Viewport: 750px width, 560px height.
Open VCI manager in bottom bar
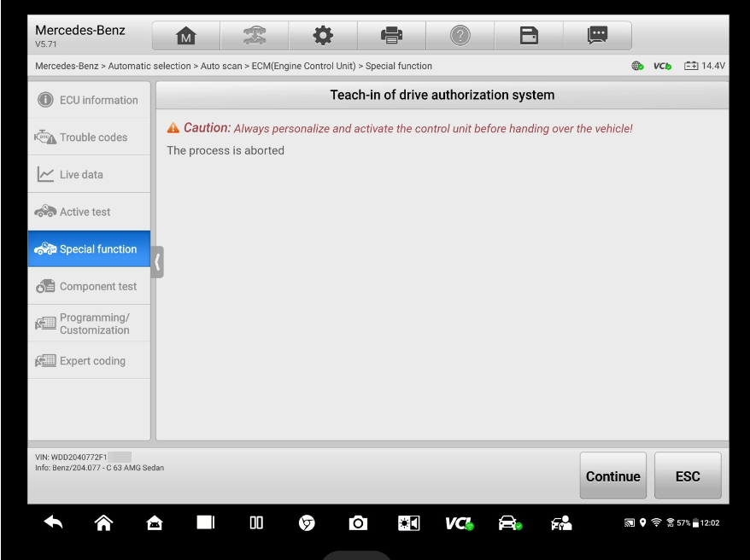coord(460,523)
